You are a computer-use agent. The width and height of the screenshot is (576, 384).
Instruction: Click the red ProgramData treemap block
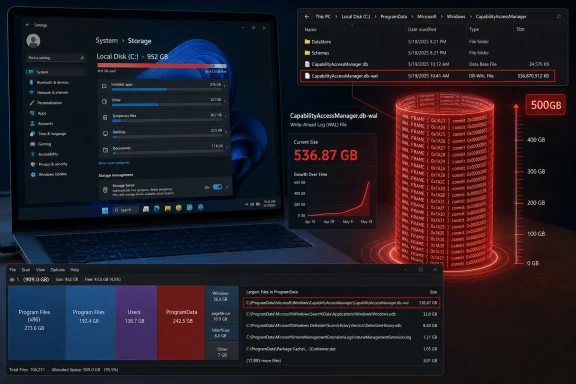tap(181, 323)
